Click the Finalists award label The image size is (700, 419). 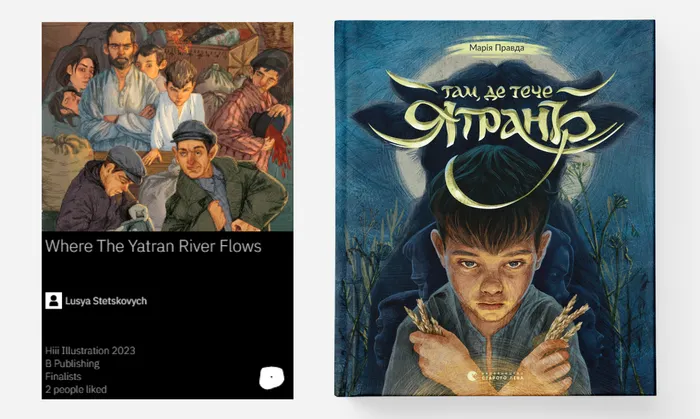[63, 377]
